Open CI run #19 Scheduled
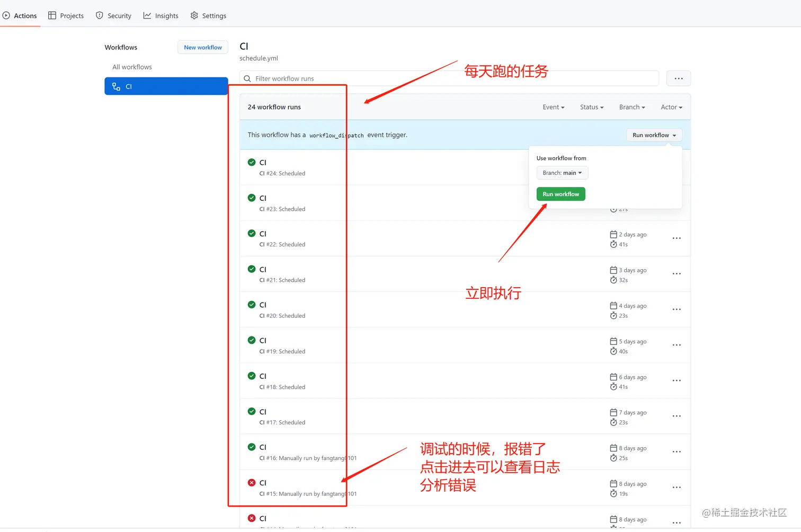This screenshot has height=532, width=801. pos(263,340)
